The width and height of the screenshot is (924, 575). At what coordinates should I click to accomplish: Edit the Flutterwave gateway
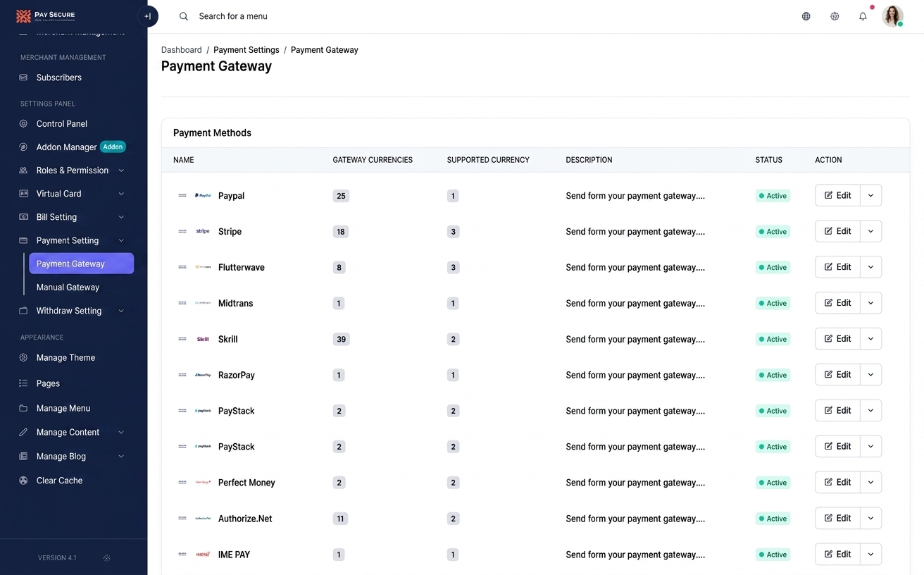[x=837, y=267]
